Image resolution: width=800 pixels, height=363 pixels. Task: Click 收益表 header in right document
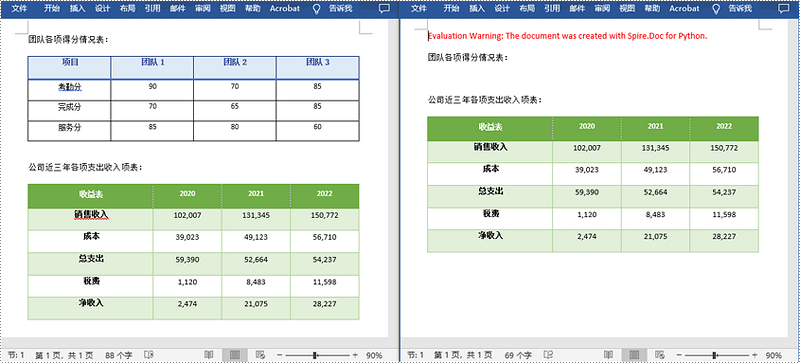coord(490,129)
